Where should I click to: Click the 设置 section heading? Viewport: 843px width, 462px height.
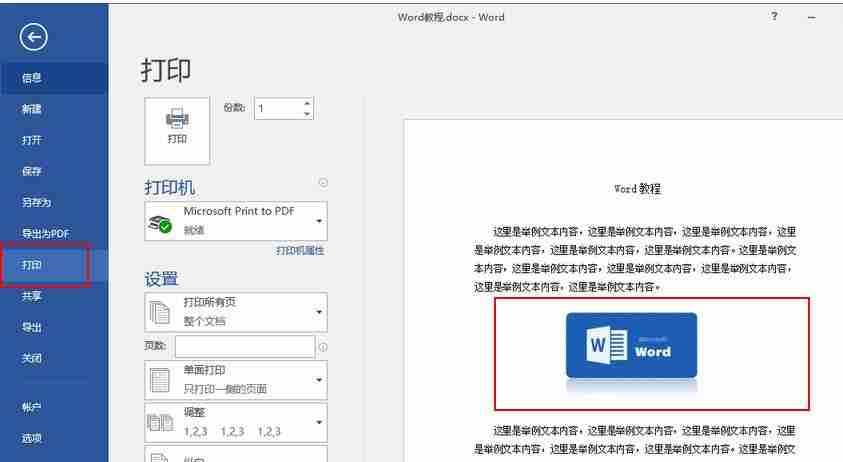[161, 279]
